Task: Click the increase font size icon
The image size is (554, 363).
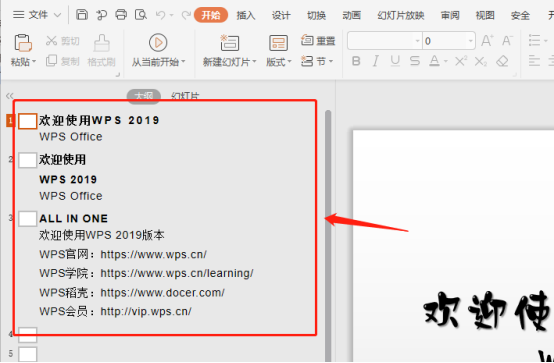Action: point(487,41)
